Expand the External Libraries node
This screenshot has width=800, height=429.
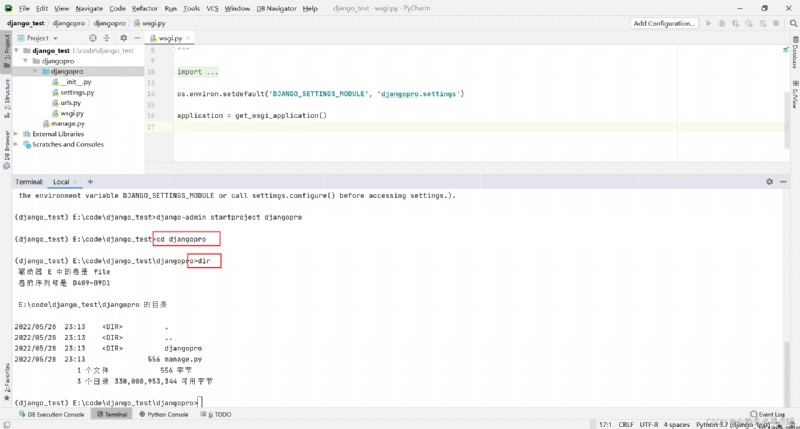click(x=16, y=134)
